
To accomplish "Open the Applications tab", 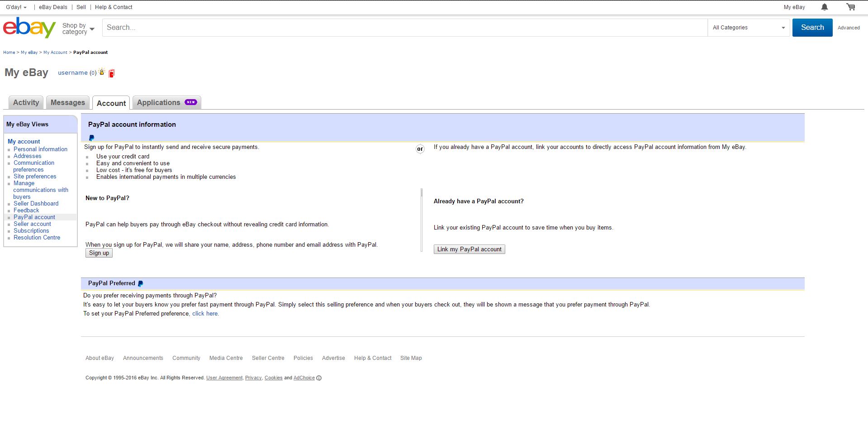I will (167, 103).
